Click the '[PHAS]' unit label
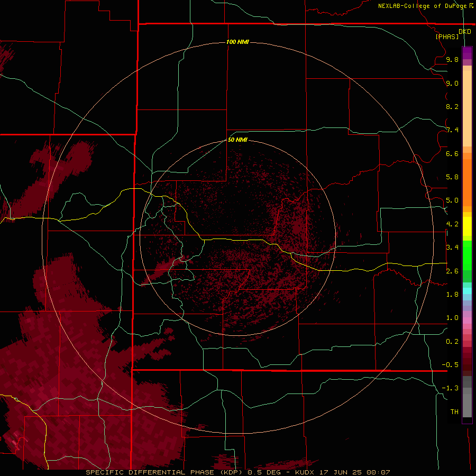 (447, 36)
